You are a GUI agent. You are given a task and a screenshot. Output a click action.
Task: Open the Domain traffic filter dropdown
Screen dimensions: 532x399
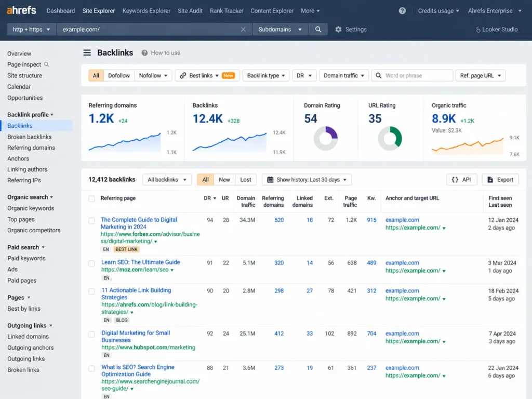click(344, 75)
